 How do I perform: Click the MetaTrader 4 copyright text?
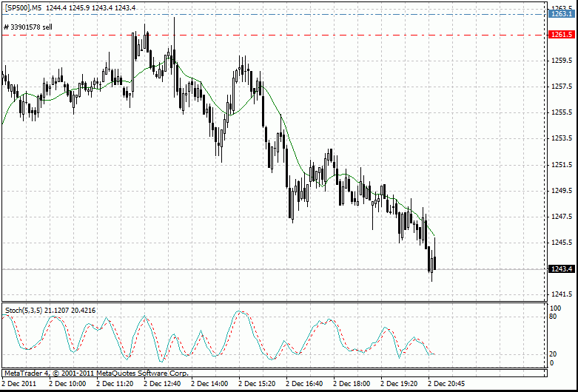[x=96, y=374]
